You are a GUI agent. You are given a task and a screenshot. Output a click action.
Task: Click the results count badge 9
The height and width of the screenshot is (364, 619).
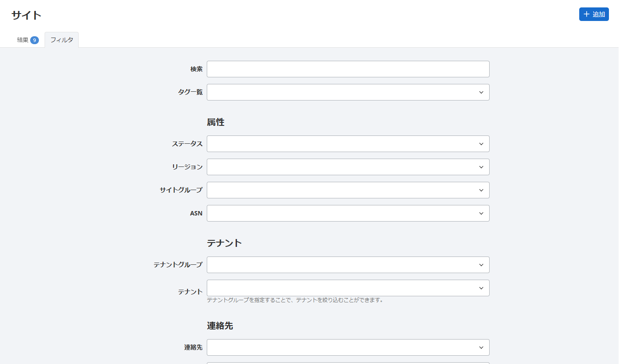click(x=35, y=40)
